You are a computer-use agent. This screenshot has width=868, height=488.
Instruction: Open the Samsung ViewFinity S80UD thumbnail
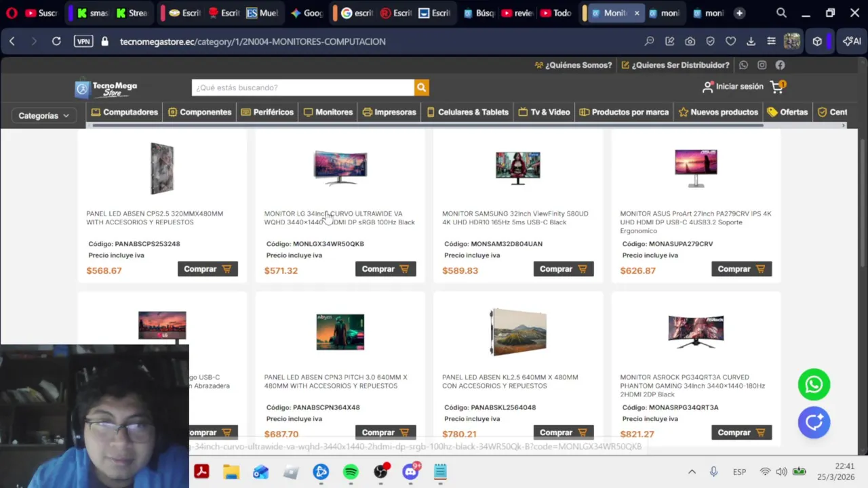pyautogui.click(x=518, y=167)
